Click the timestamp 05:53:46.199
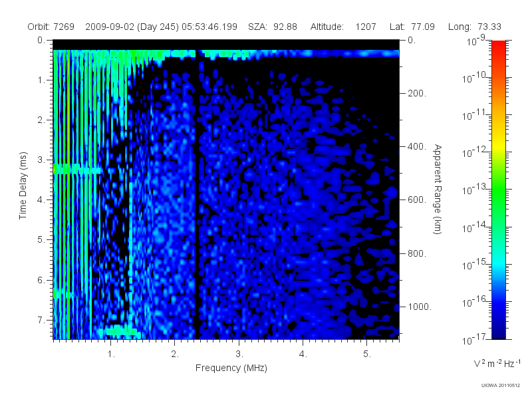Screen dimensions: 532x399 coord(209,27)
